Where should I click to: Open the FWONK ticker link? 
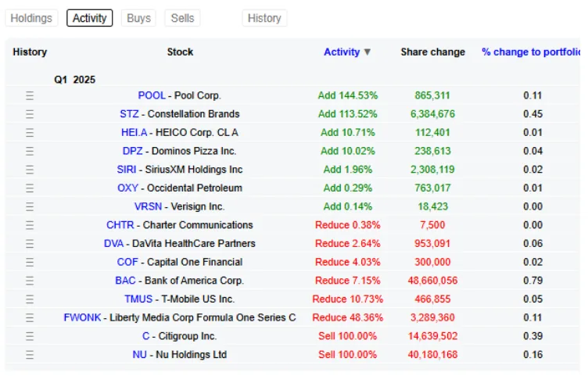tap(82, 317)
